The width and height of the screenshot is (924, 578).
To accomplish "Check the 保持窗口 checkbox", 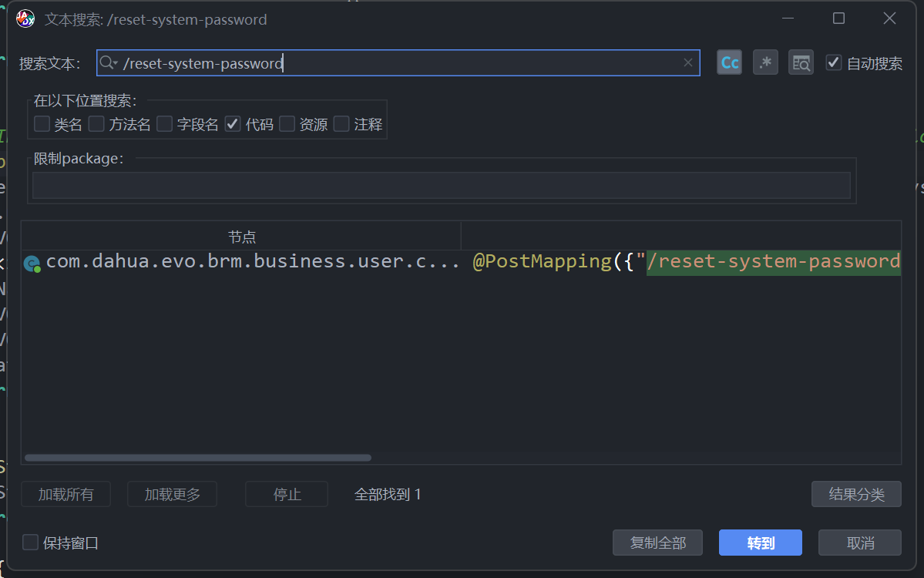I will [31, 543].
